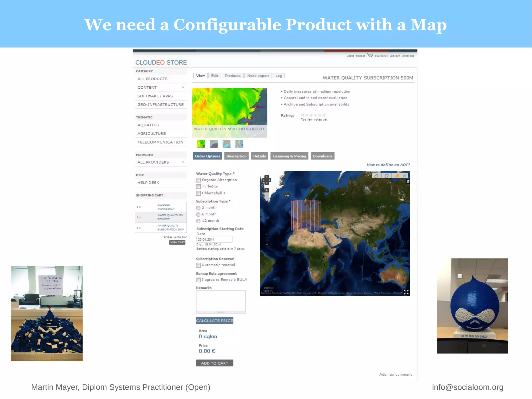
Task: Click the DRUPADMIN link in header
Action: [381, 56]
